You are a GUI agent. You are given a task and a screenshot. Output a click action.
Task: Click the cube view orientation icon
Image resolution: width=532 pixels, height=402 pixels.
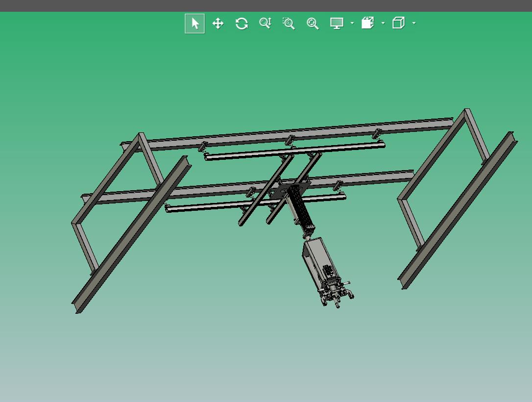[x=399, y=23]
